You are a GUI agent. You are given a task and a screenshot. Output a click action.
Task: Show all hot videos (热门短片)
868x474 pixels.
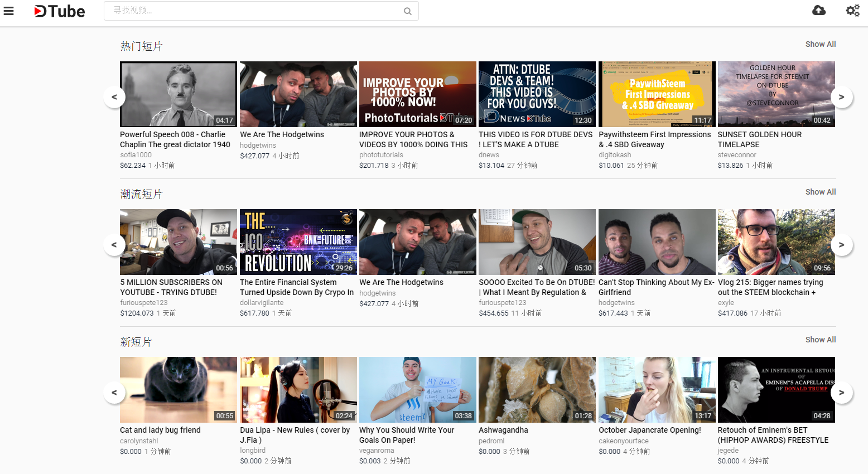821,44
